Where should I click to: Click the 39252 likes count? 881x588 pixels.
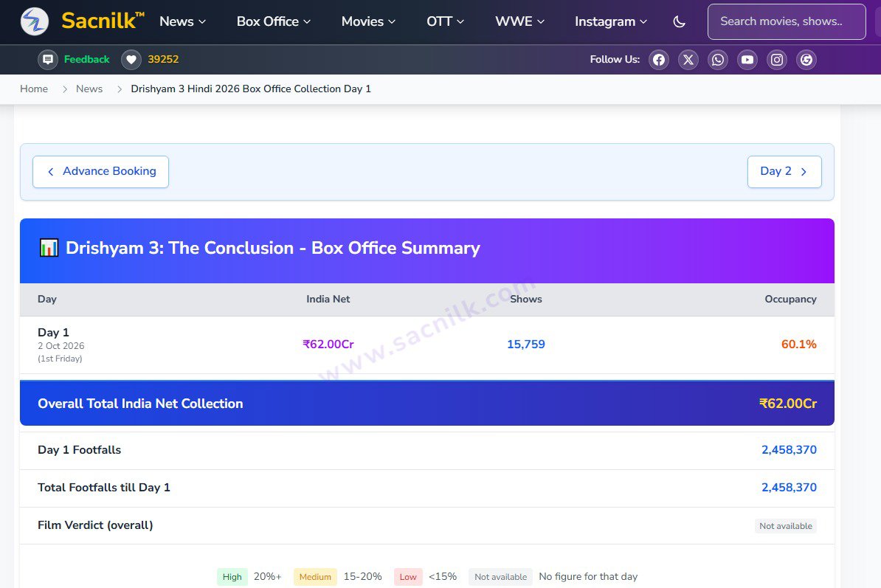coord(163,60)
